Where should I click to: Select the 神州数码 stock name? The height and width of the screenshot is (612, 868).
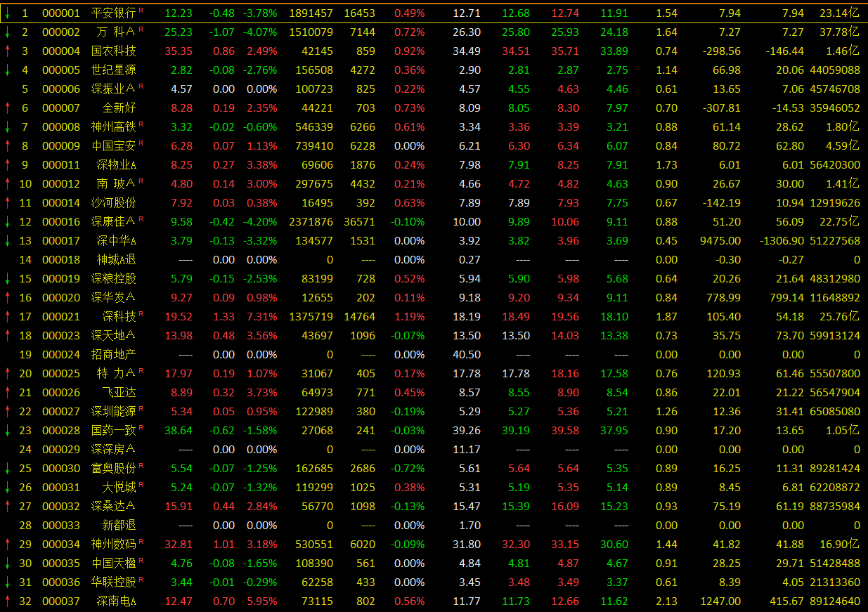point(114,544)
